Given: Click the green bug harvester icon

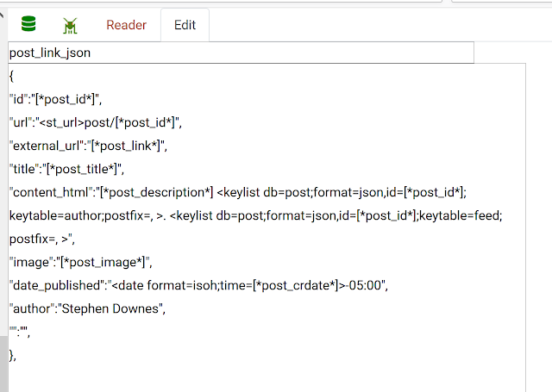Looking at the screenshot, I should click(x=70, y=26).
